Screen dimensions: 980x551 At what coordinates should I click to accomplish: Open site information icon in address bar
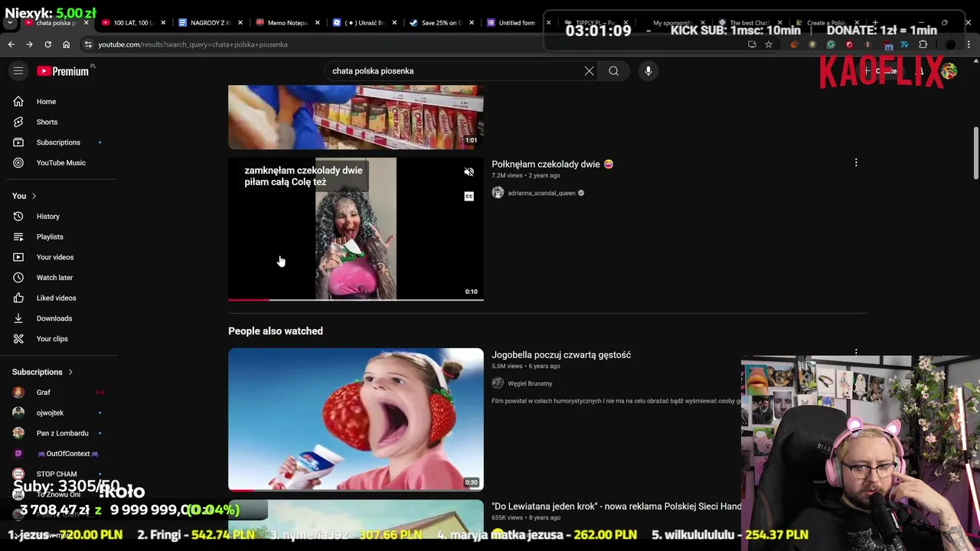88,44
